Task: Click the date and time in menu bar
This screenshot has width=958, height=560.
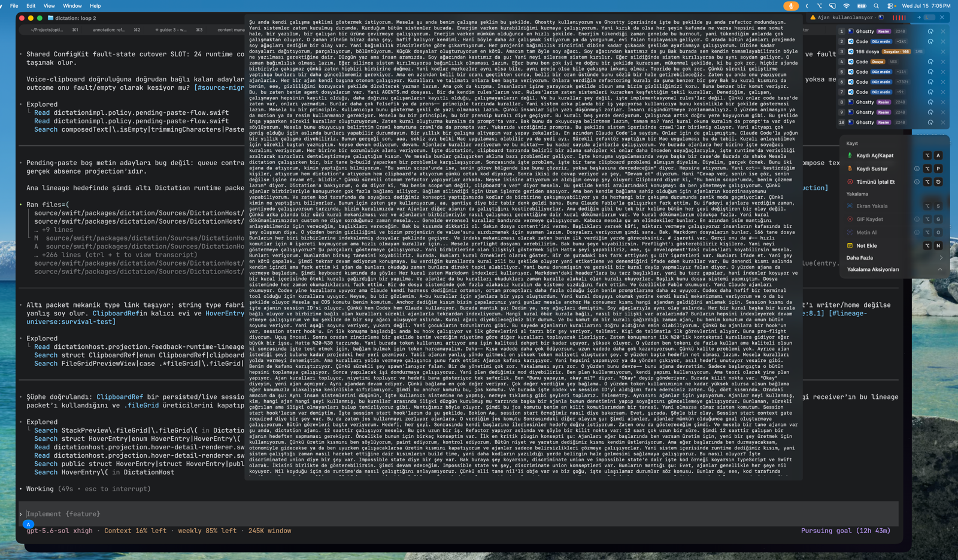Action: tap(926, 6)
